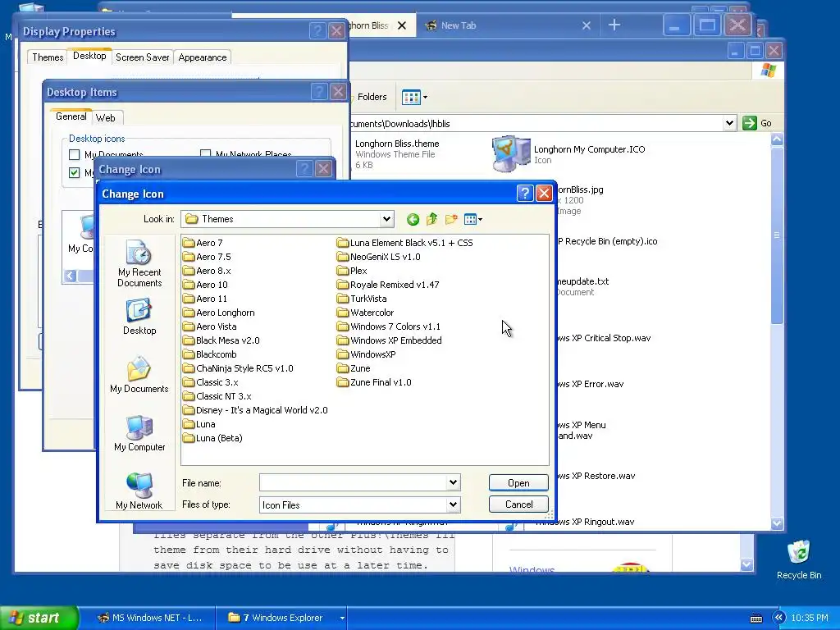
Task: Switch to the Appearance tab
Action: [x=203, y=57]
